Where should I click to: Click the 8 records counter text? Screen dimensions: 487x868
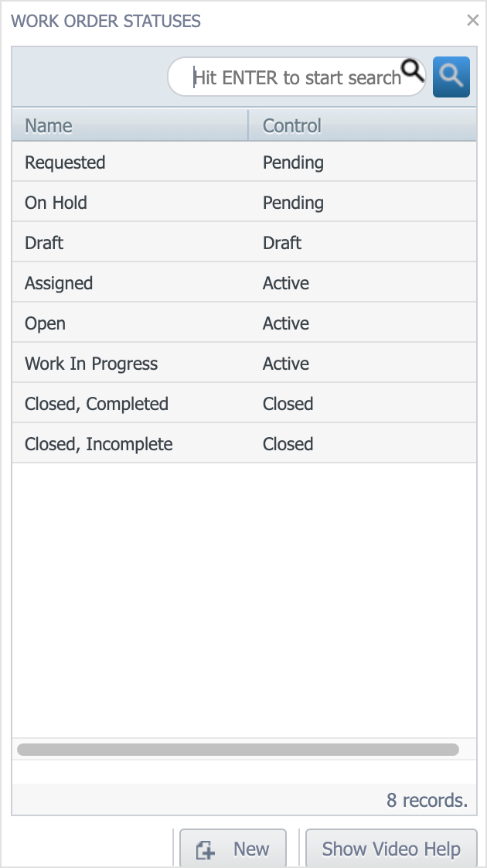427,800
